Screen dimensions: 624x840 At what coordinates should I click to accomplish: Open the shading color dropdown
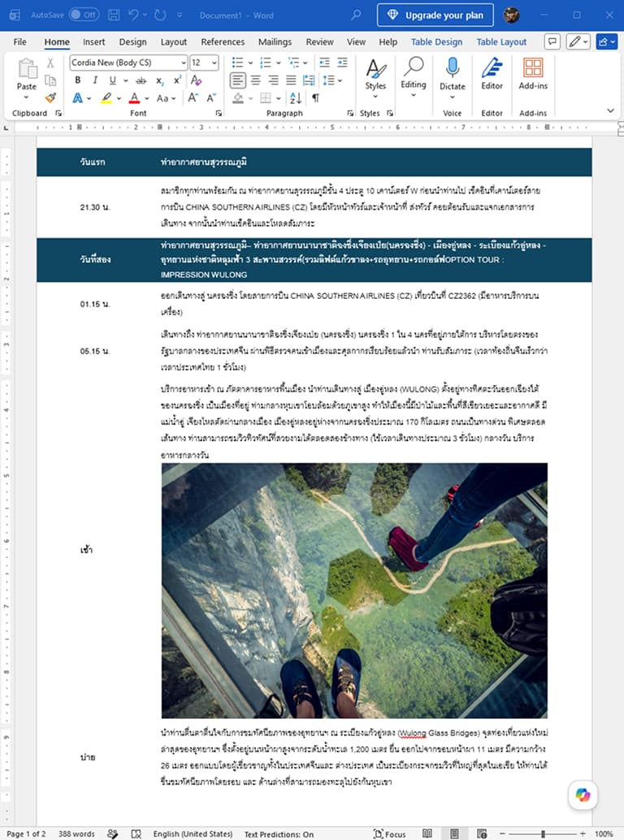click(250, 98)
